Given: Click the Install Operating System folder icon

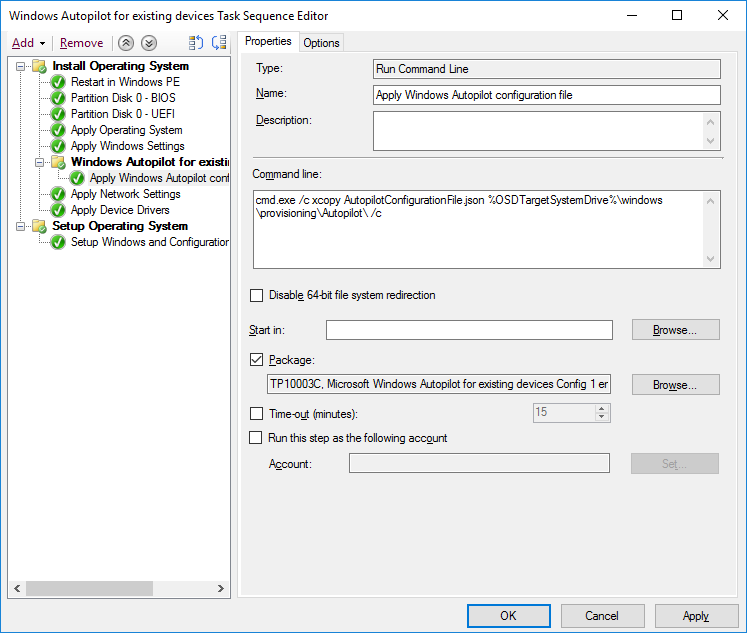Looking at the screenshot, I should (x=40, y=66).
